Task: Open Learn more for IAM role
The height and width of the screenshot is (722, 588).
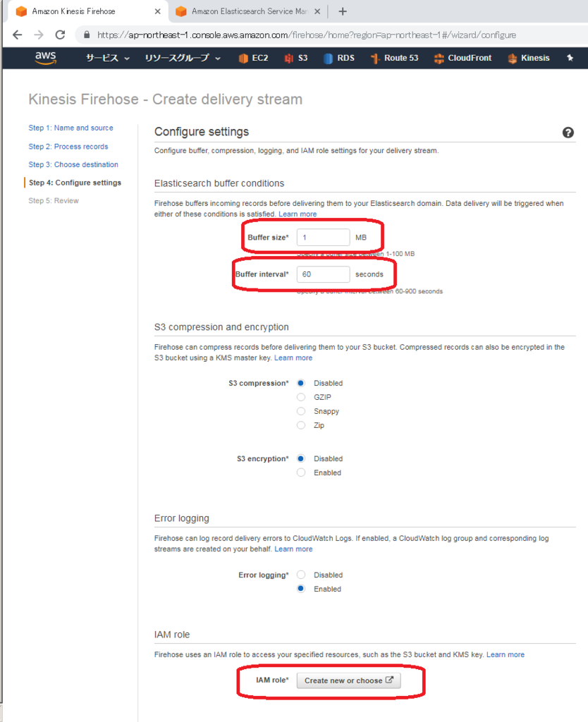Action: 506,654
